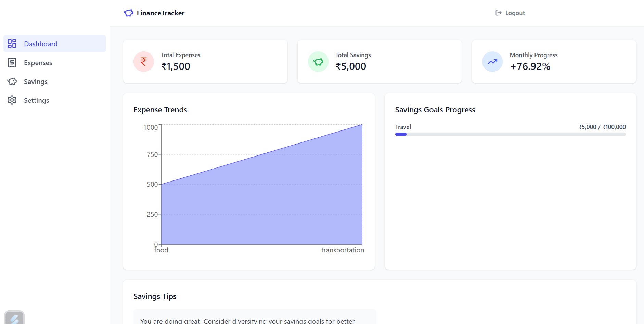Open the Dashboard menu item
This screenshot has width=644, height=324.
55,43
